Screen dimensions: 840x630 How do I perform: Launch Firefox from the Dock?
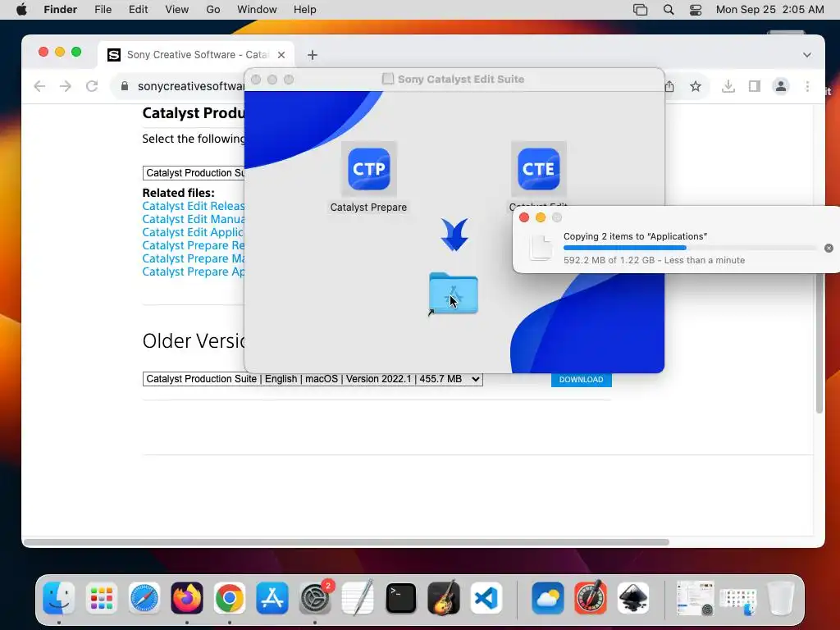point(187,598)
